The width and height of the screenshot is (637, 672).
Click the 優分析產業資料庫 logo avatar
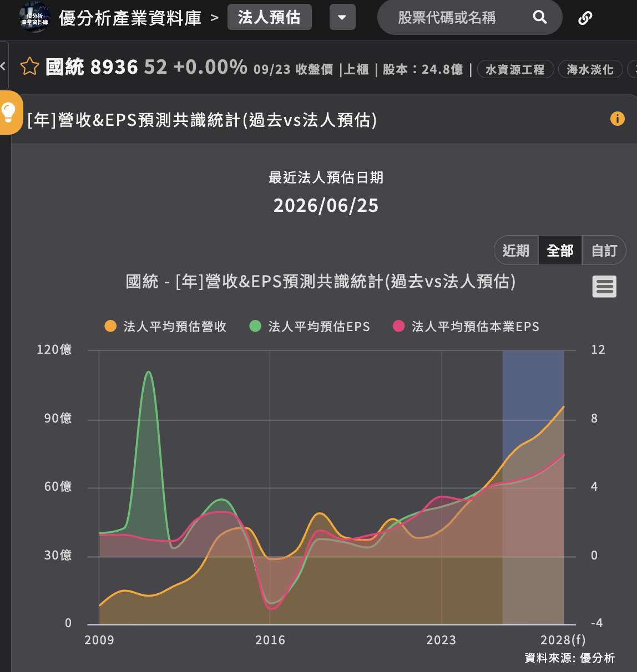(34, 17)
